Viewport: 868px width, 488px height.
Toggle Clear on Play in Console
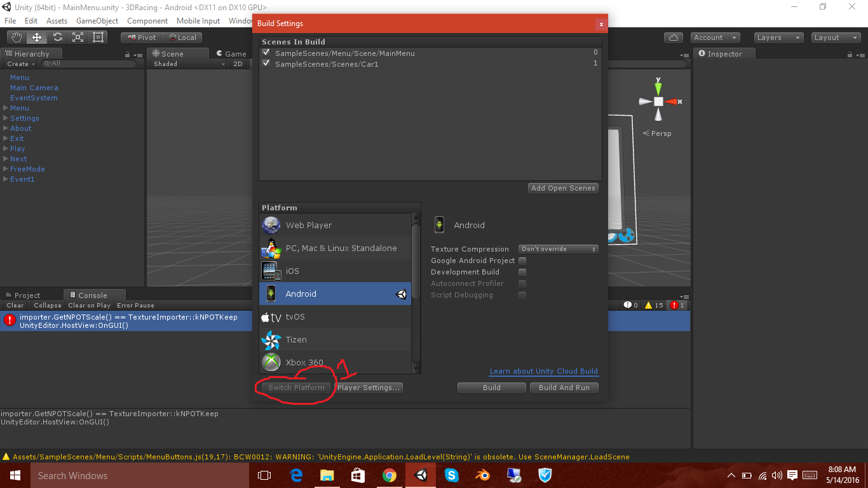(90, 306)
